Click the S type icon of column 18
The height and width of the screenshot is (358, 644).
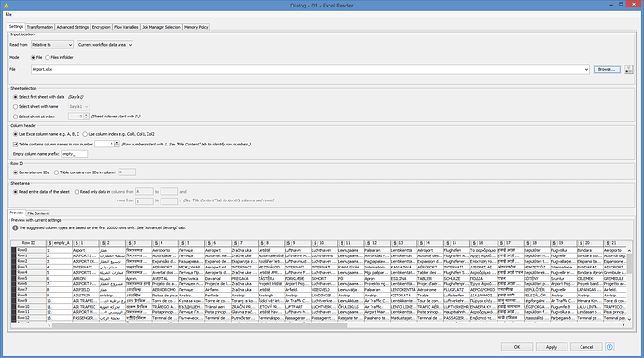(527, 243)
